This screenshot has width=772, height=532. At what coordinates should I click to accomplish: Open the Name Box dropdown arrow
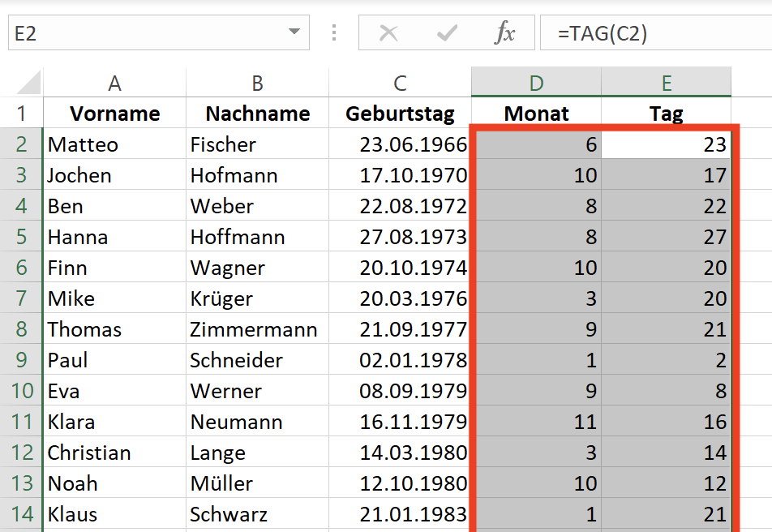(294, 32)
